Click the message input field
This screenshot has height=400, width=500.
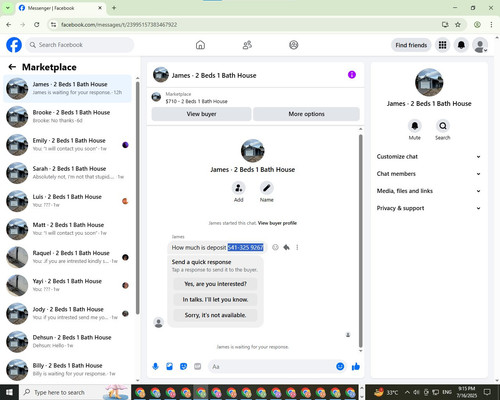271,367
